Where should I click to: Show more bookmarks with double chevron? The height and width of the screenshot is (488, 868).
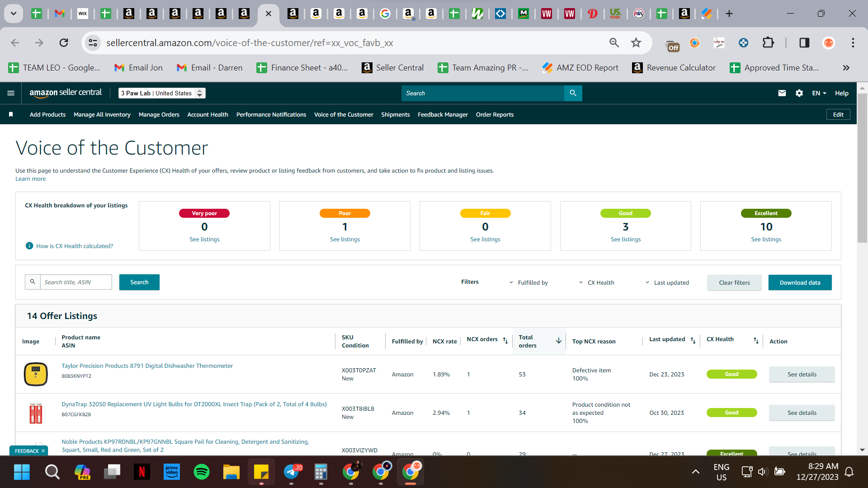coord(846,68)
